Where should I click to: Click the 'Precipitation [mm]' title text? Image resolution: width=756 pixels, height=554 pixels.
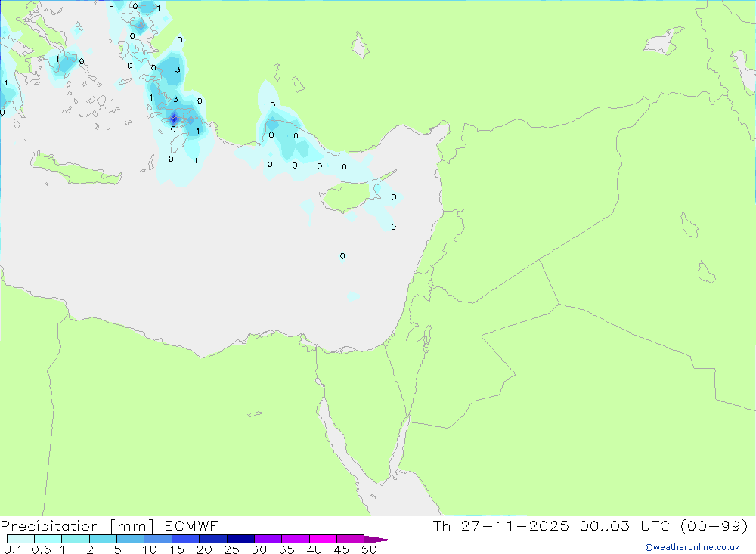(77, 526)
